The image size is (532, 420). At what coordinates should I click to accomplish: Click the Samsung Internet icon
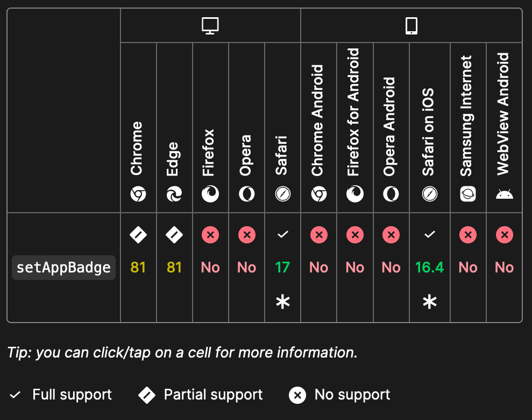point(467,194)
